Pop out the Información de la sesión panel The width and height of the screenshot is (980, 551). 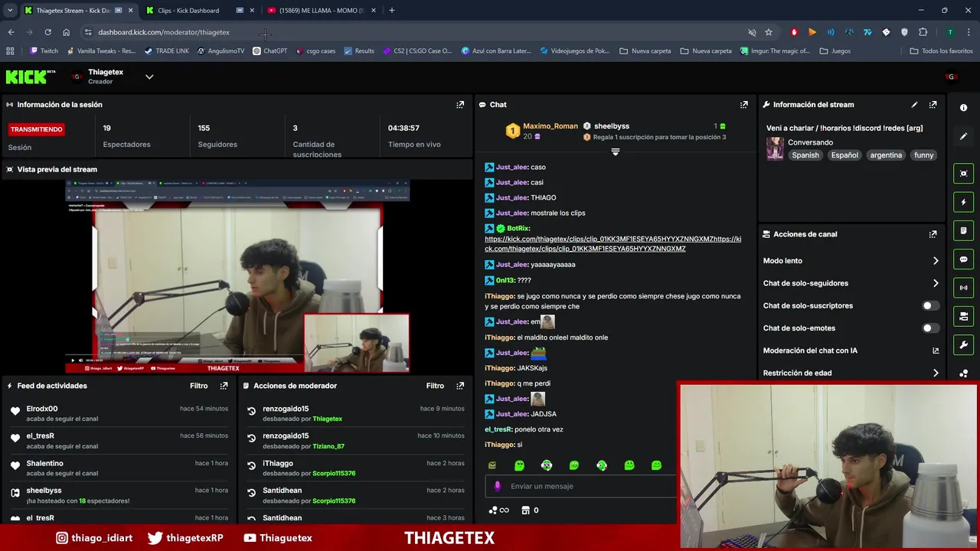click(x=460, y=105)
